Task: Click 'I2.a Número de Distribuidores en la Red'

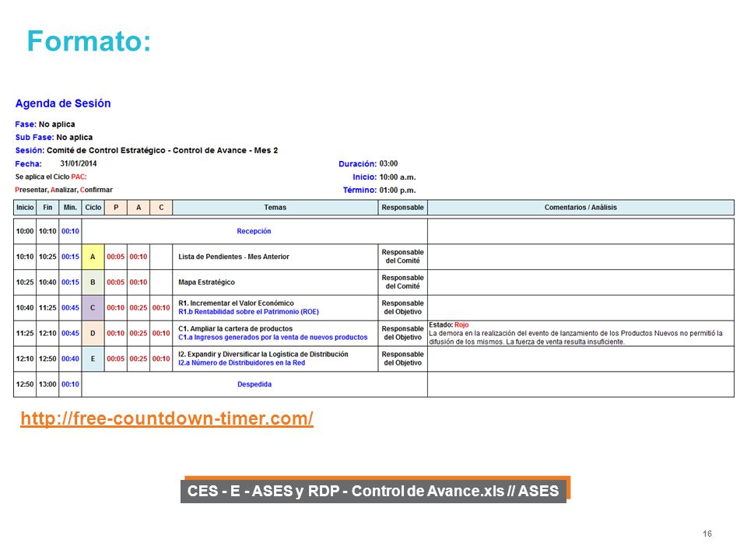Action: click(241, 363)
